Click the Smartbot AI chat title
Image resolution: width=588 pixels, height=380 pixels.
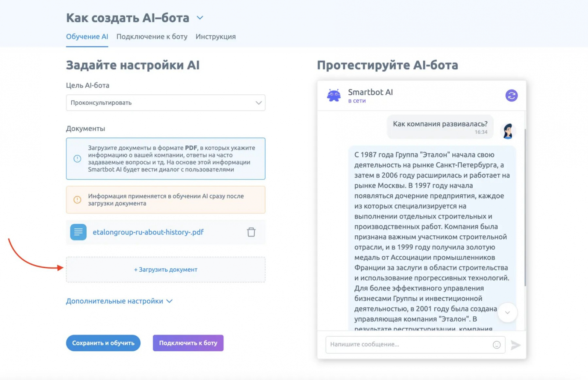point(370,92)
